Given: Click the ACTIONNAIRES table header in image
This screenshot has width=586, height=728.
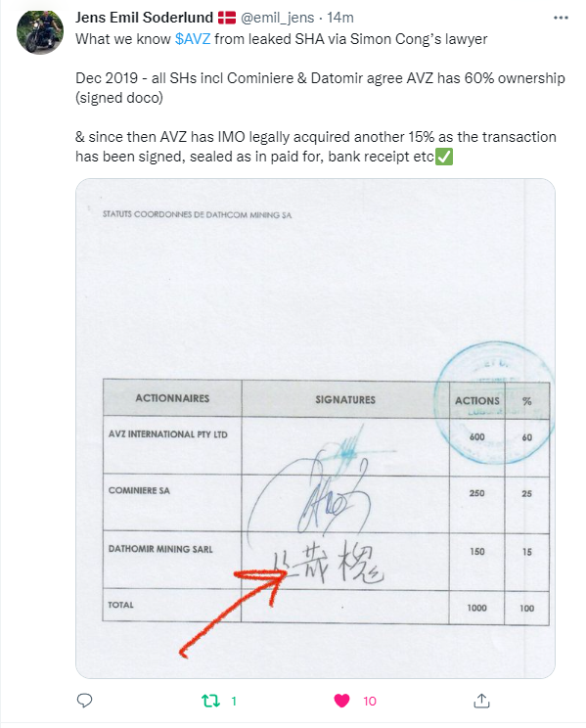Looking at the screenshot, I should [x=172, y=398].
